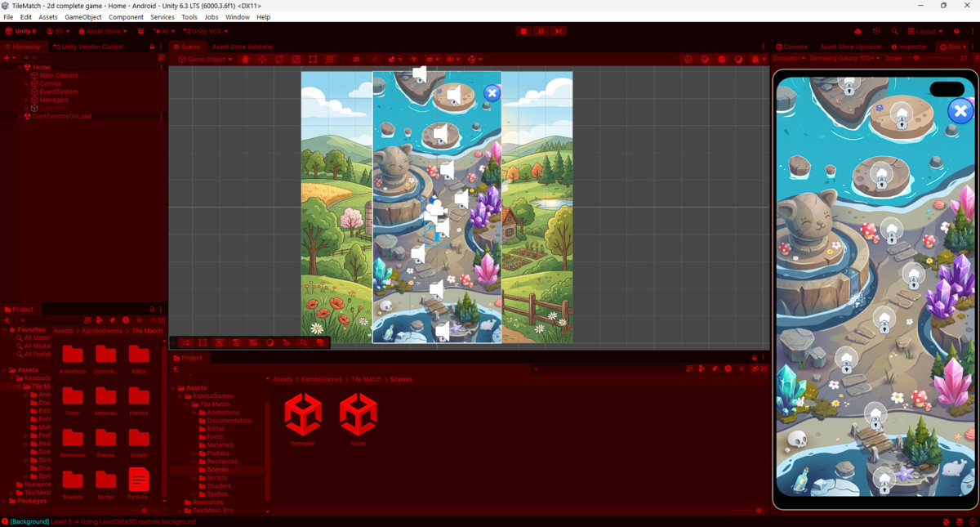Expand the Managers object in Hierarchy
Screen dimensions: 980x527
tap(27, 100)
